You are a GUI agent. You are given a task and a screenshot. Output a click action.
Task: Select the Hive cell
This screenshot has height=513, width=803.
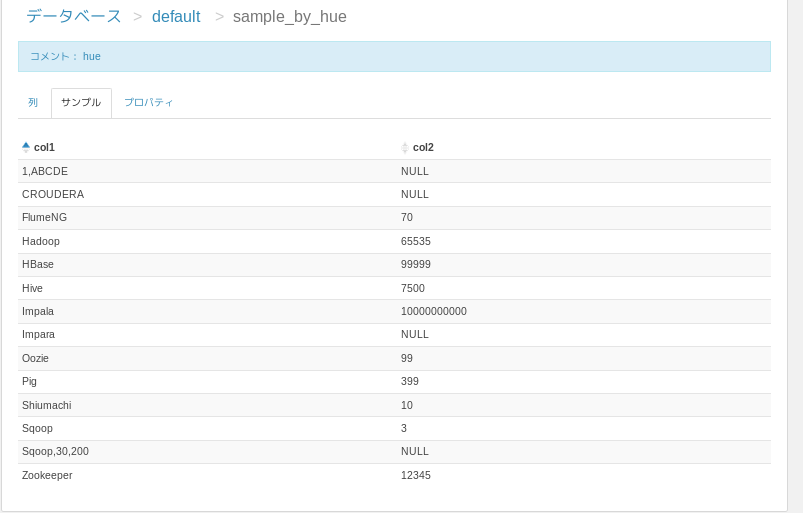tap(207, 288)
